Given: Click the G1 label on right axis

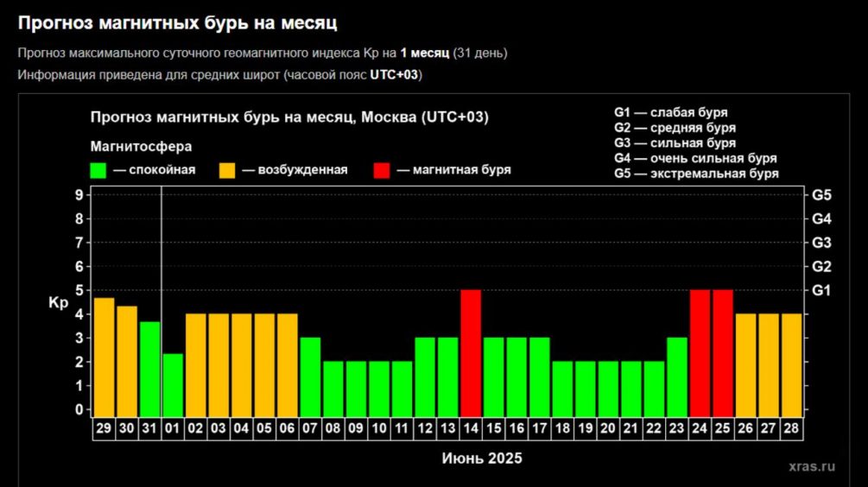Looking at the screenshot, I should (821, 290).
